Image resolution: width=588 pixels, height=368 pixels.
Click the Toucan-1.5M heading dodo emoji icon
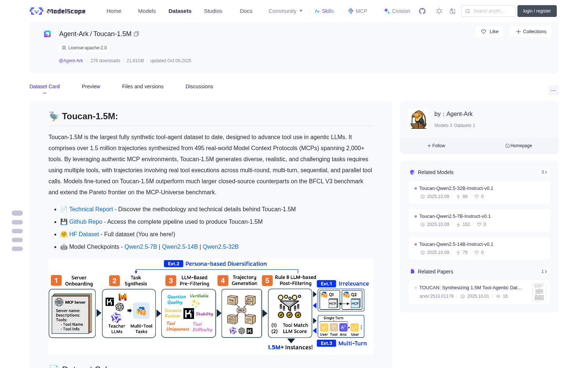pos(54,116)
